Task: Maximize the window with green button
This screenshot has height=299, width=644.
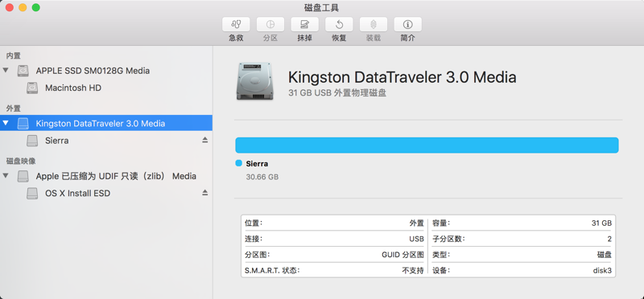Action: [35, 7]
